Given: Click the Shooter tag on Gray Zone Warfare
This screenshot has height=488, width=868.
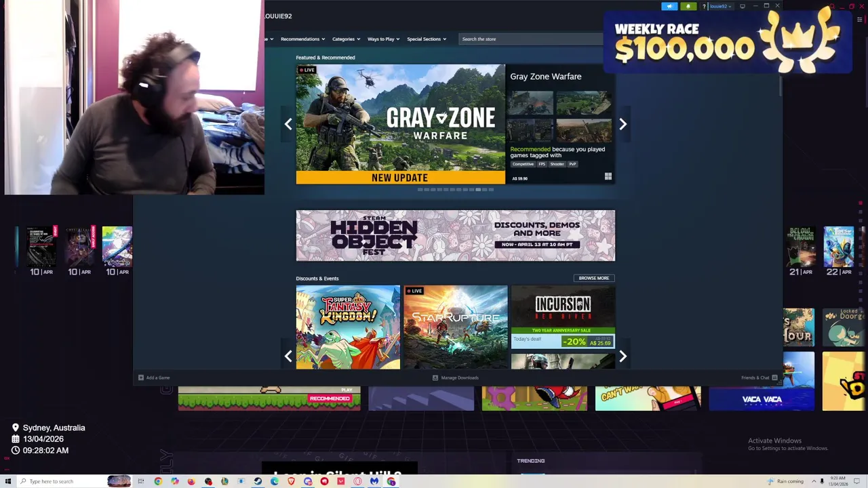Looking at the screenshot, I should pos(557,164).
